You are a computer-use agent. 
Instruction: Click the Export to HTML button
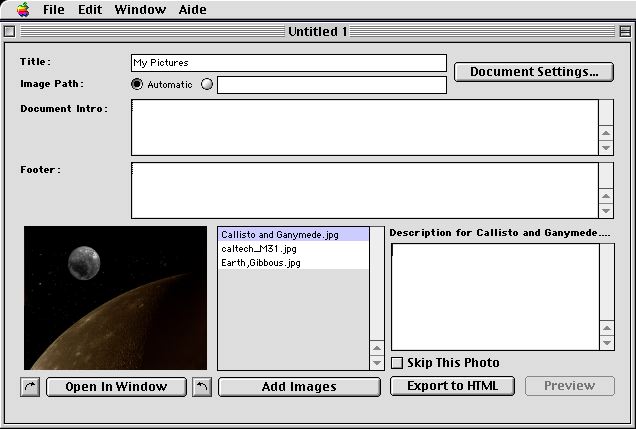[x=452, y=386]
